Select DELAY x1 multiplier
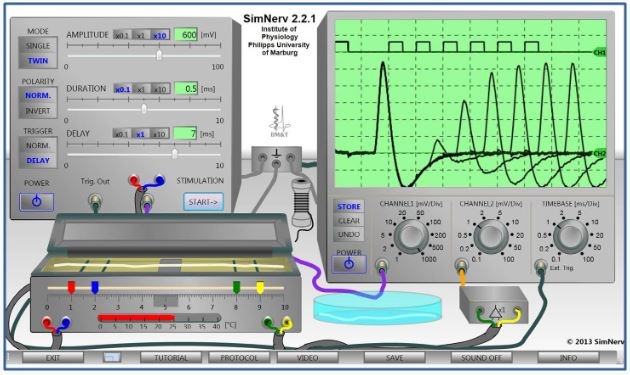 140,134
